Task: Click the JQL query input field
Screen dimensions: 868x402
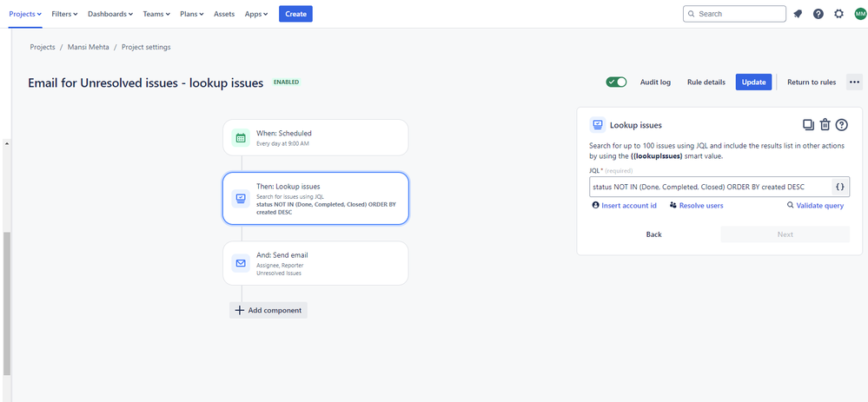Action: (711, 187)
